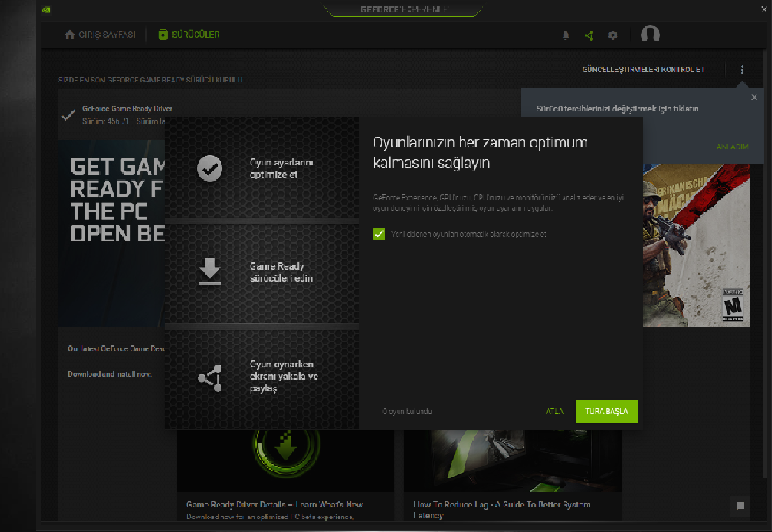Click the PC build thumbnail for lag guide

coord(513,461)
